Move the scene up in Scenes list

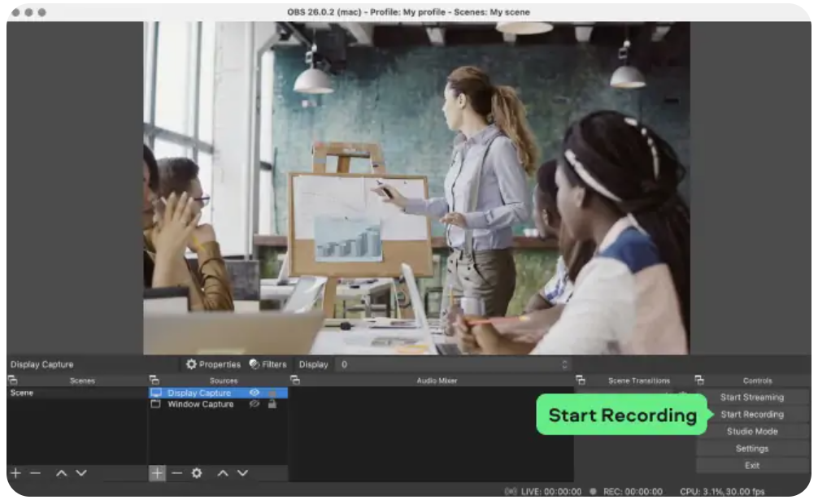click(x=62, y=473)
